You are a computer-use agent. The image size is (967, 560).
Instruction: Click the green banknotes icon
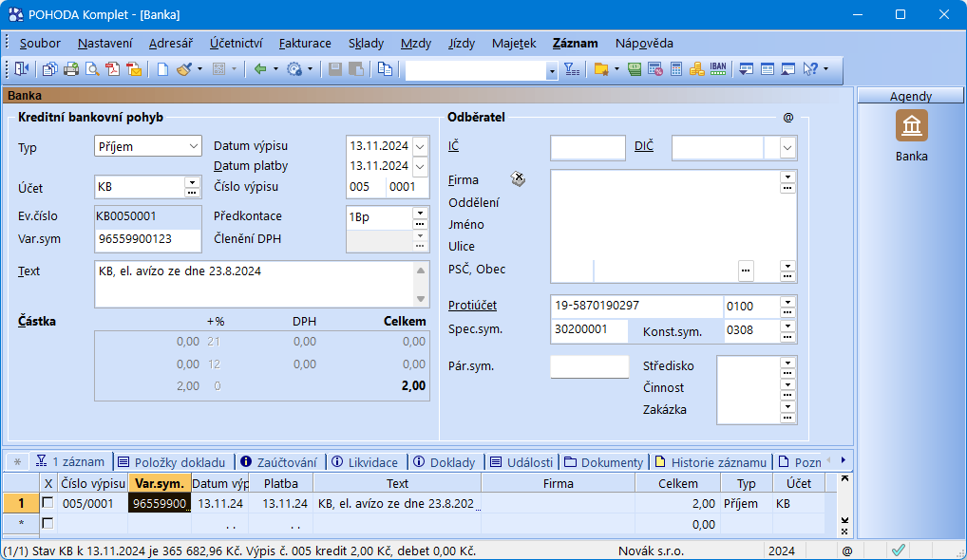[x=635, y=69]
